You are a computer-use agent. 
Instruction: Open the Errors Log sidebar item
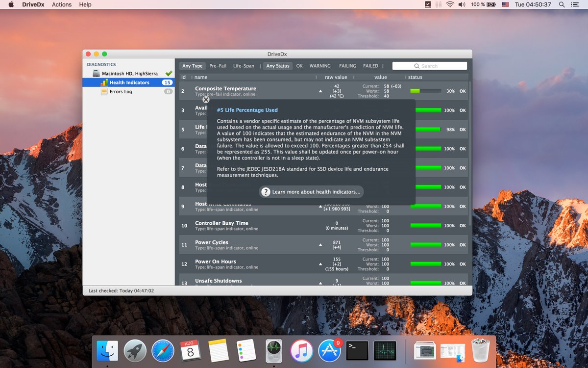[128, 91]
